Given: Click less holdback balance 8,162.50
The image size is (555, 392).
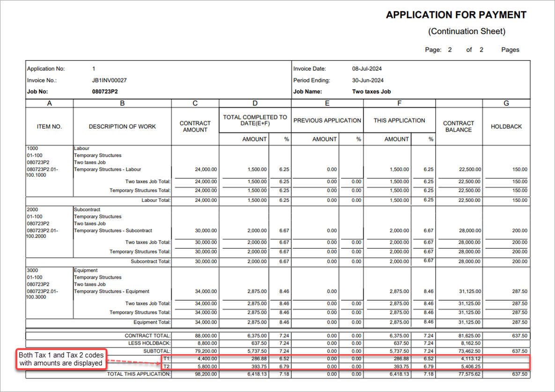Looking at the screenshot, I should (x=470, y=343).
